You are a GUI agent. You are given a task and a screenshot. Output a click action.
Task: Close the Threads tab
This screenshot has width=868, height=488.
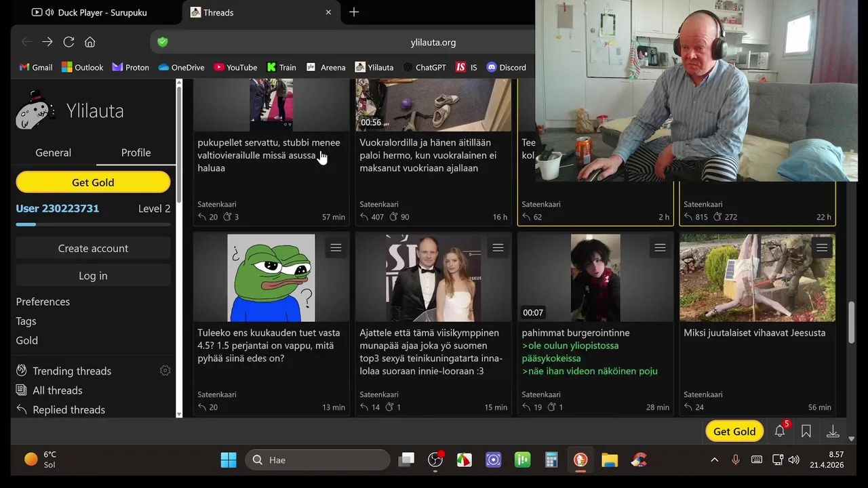point(328,12)
